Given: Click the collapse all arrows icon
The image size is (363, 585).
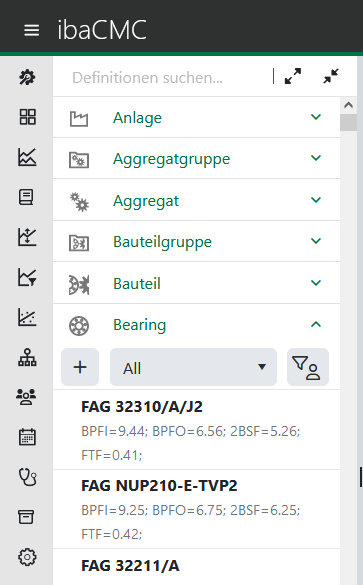Looking at the screenshot, I should pos(331,76).
